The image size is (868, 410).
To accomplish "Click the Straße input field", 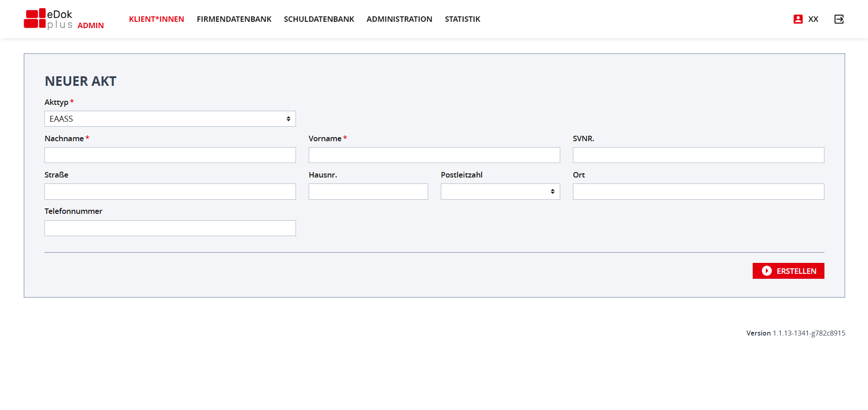I will coord(170,192).
